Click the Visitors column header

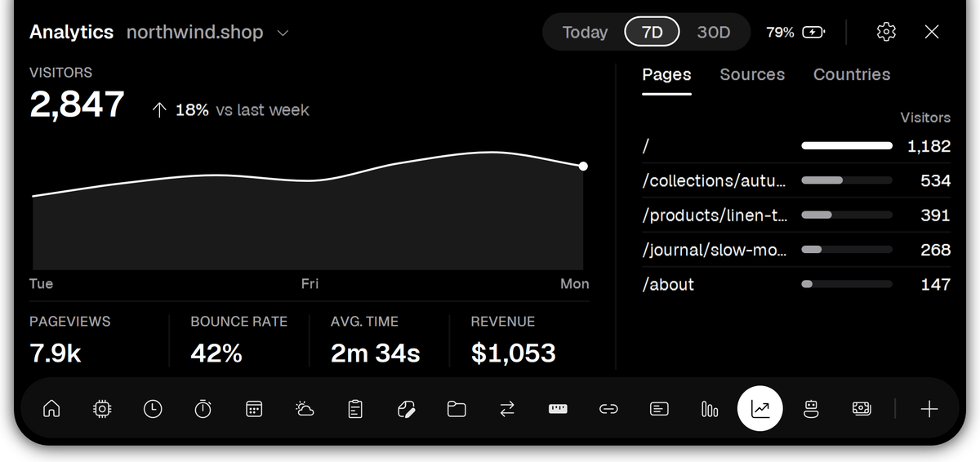coord(925,118)
